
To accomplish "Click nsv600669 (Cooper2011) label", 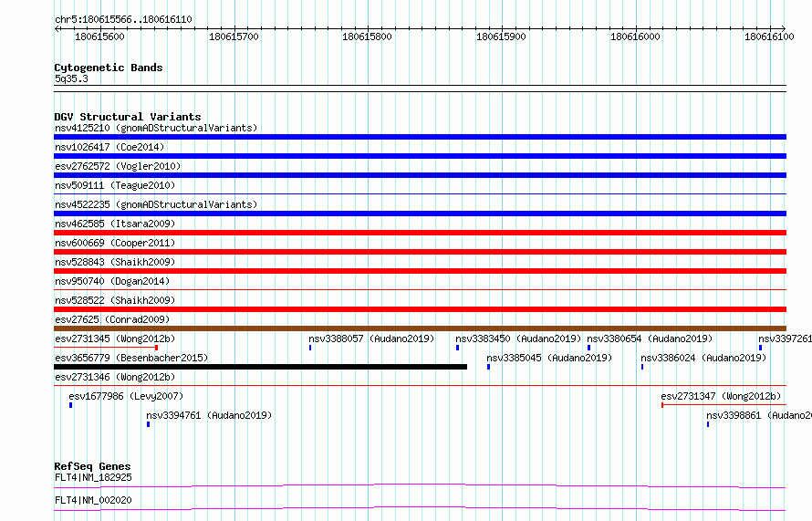I will point(115,243).
